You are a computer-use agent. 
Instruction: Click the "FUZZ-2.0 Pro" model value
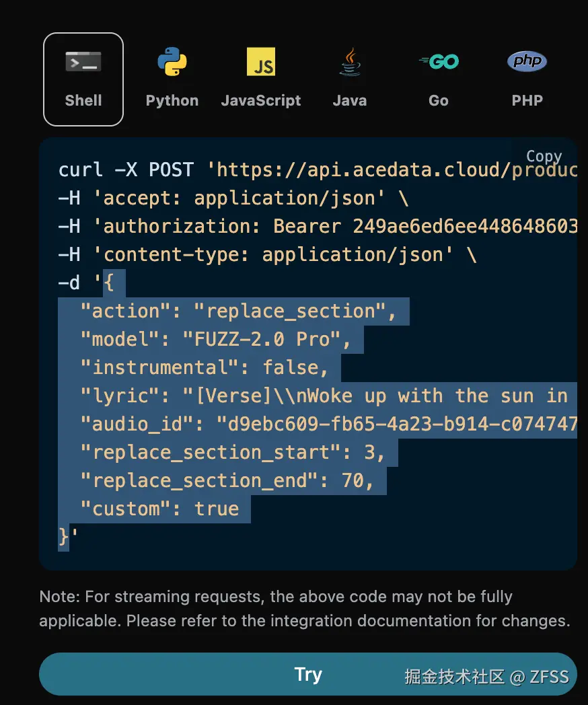coord(262,340)
